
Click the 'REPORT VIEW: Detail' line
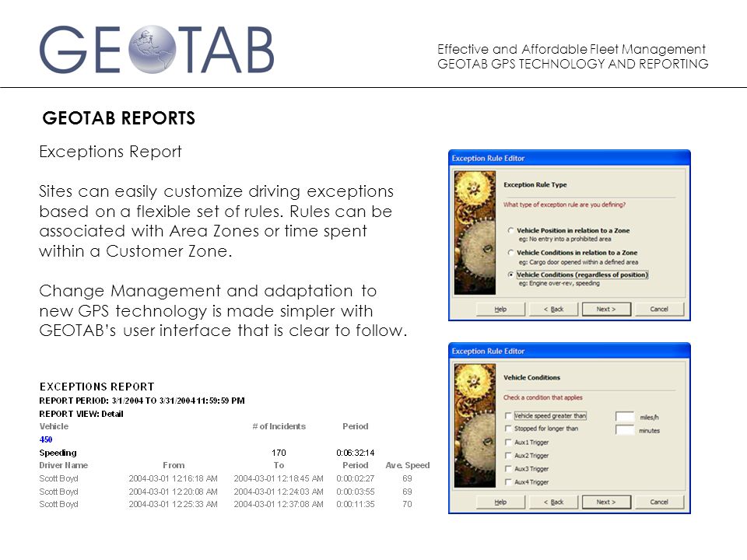coord(81,414)
